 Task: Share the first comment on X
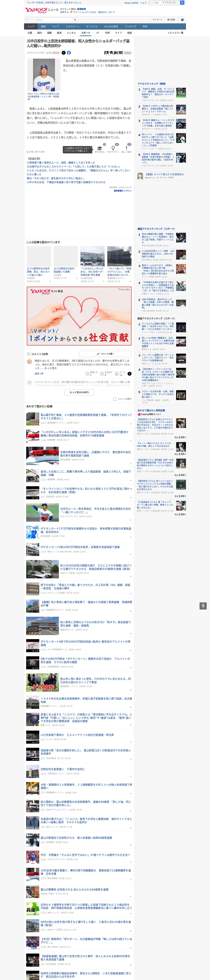click(130, 374)
